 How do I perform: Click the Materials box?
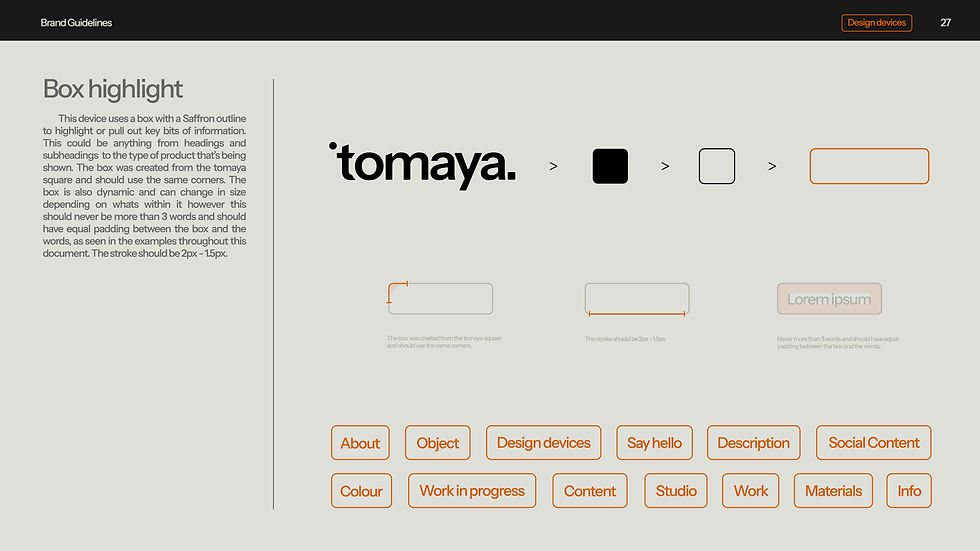point(833,491)
